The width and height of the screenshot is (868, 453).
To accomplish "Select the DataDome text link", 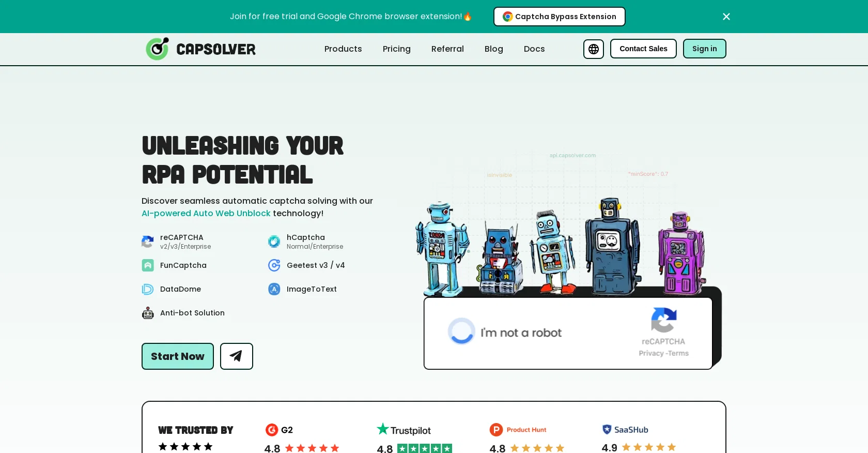I will 180,289.
